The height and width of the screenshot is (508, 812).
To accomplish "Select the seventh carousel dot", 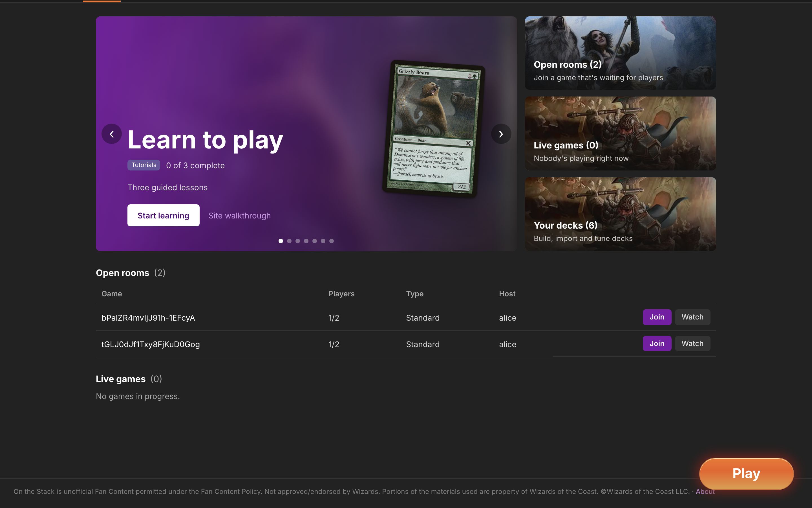I will pyautogui.click(x=332, y=241).
